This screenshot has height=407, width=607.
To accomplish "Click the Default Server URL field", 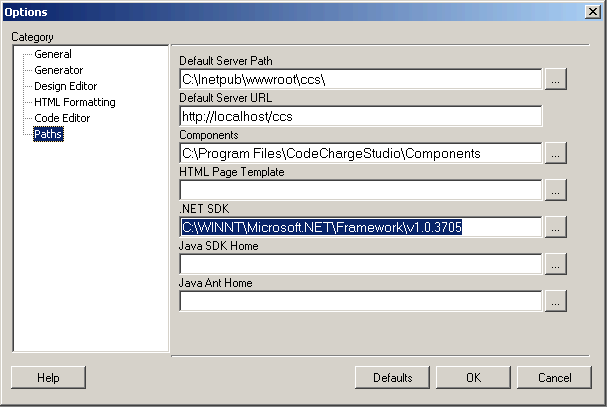I will 360,116.
